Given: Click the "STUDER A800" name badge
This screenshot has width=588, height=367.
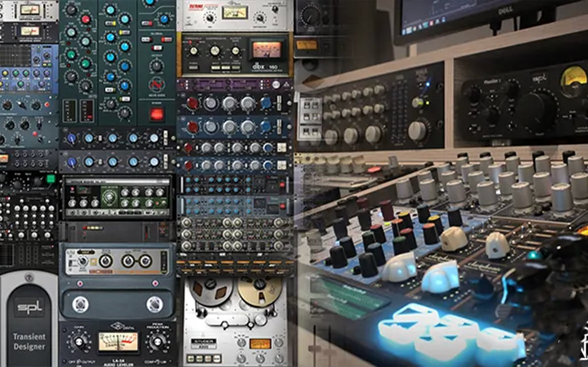Looking at the screenshot, I should click(204, 343).
